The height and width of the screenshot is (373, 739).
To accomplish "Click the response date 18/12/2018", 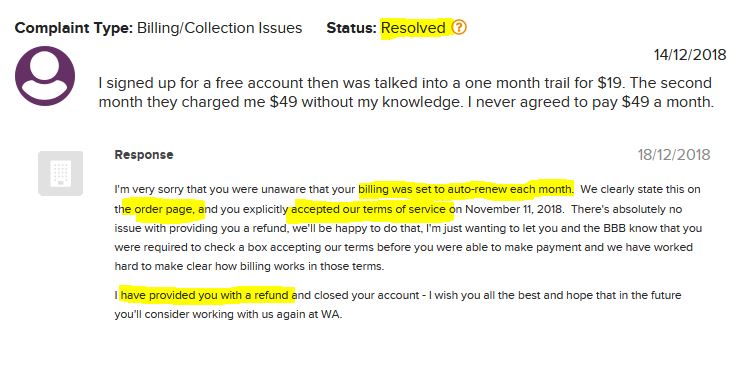I will (x=674, y=155).
